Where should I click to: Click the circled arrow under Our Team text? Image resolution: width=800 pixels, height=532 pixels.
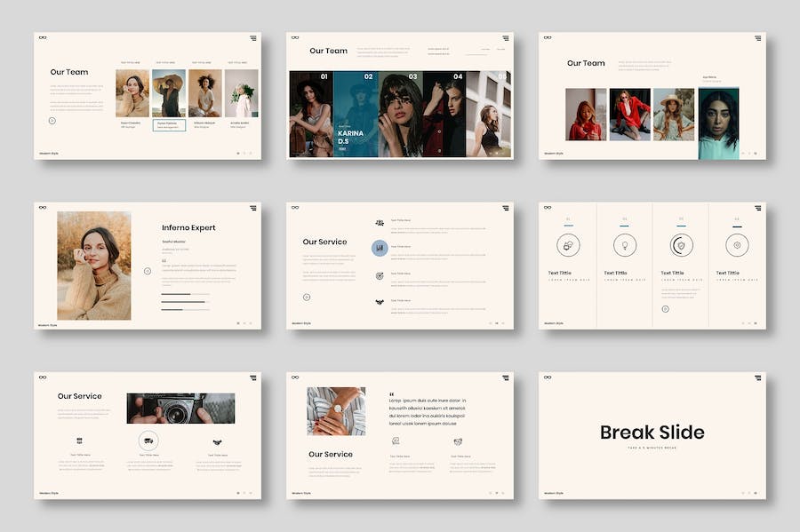(52, 120)
